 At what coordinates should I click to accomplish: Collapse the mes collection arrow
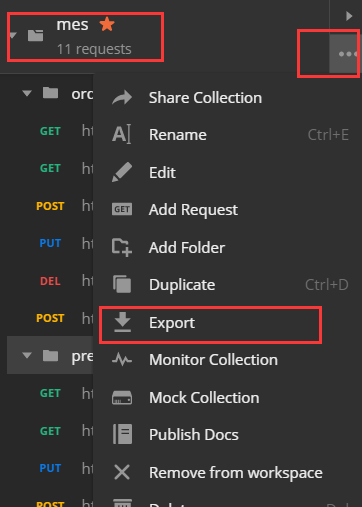click(x=13, y=35)
